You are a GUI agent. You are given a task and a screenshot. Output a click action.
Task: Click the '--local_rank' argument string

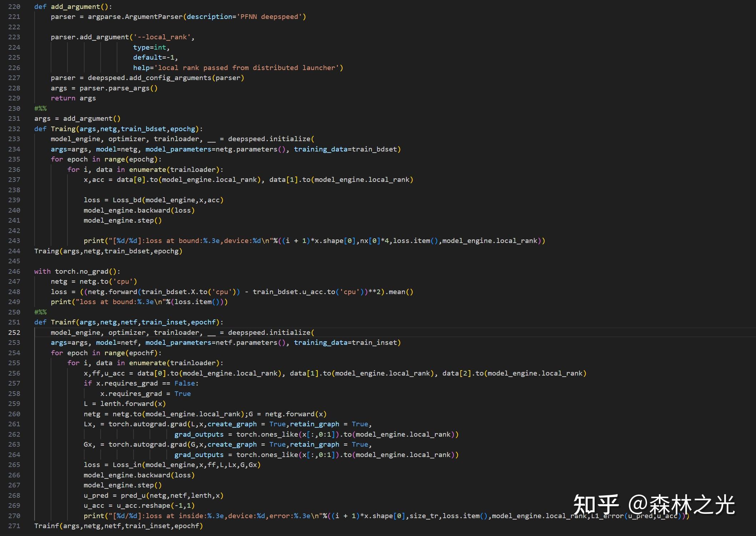click(x=162, y=37)
